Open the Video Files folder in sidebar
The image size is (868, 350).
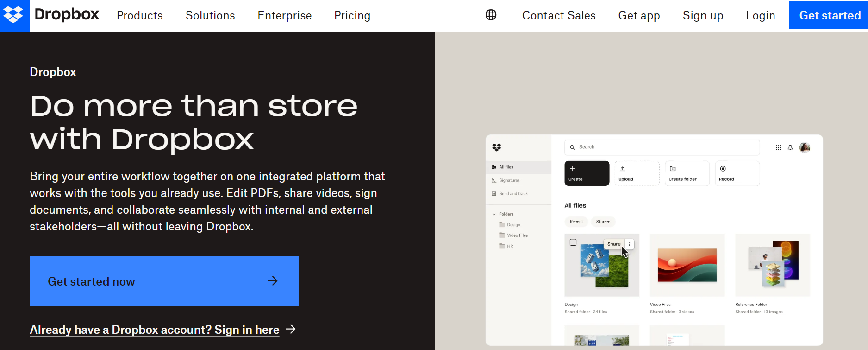513,235
